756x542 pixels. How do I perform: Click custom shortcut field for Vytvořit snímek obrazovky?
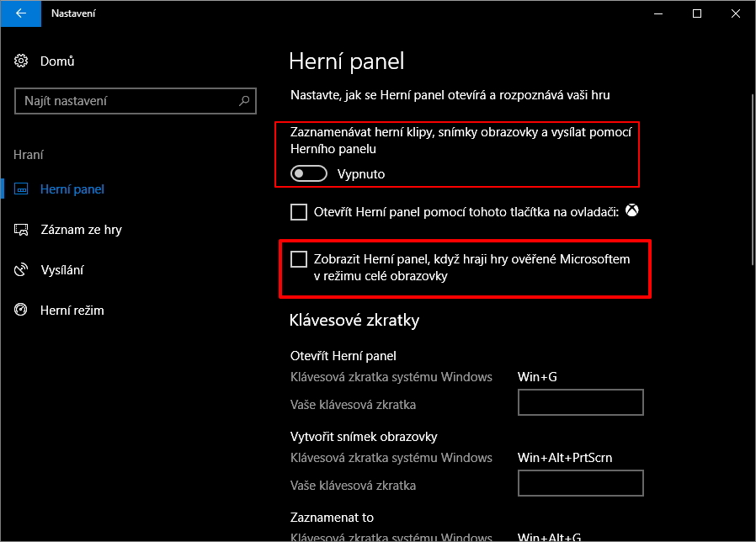tap(580, 483)
